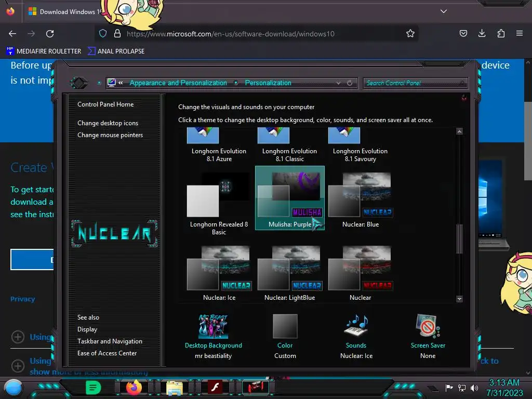Open the green notes app on taskbar

pyautogui.click(x=93, y=387)
